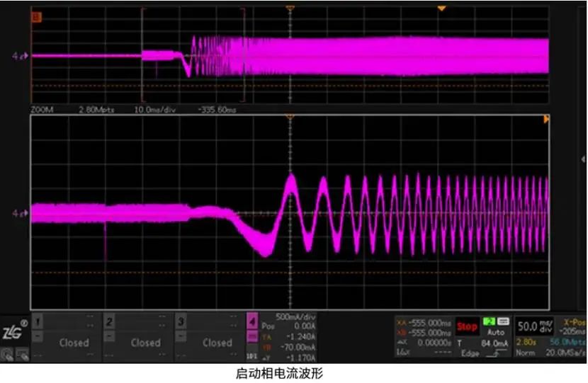Click the zoom window left bracket

tap(143, 55)
